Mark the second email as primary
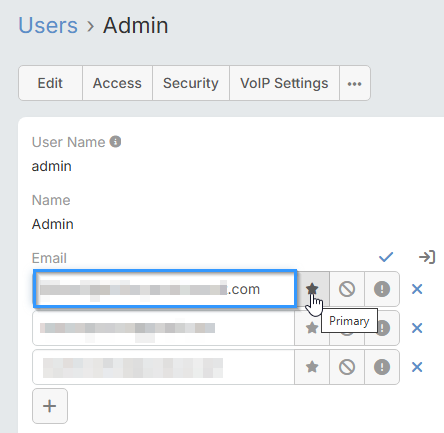 pyautogui.click(x=312, y=328)
